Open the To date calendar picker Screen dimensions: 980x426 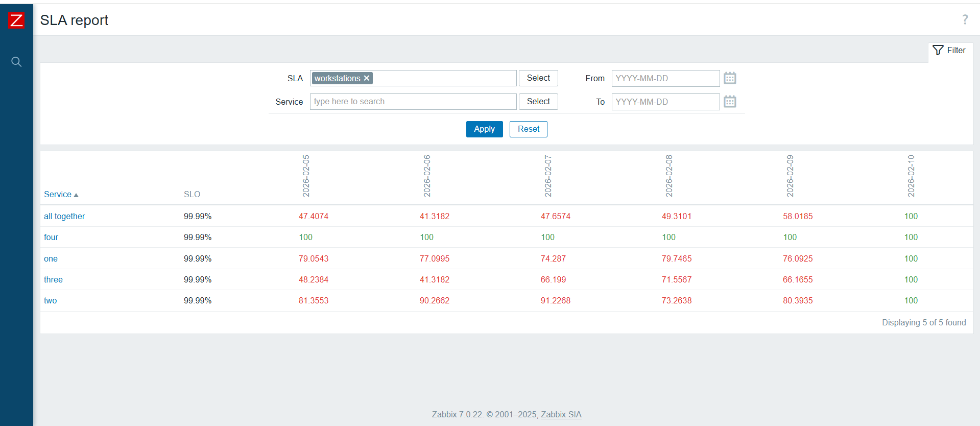[x=730, y=102]
